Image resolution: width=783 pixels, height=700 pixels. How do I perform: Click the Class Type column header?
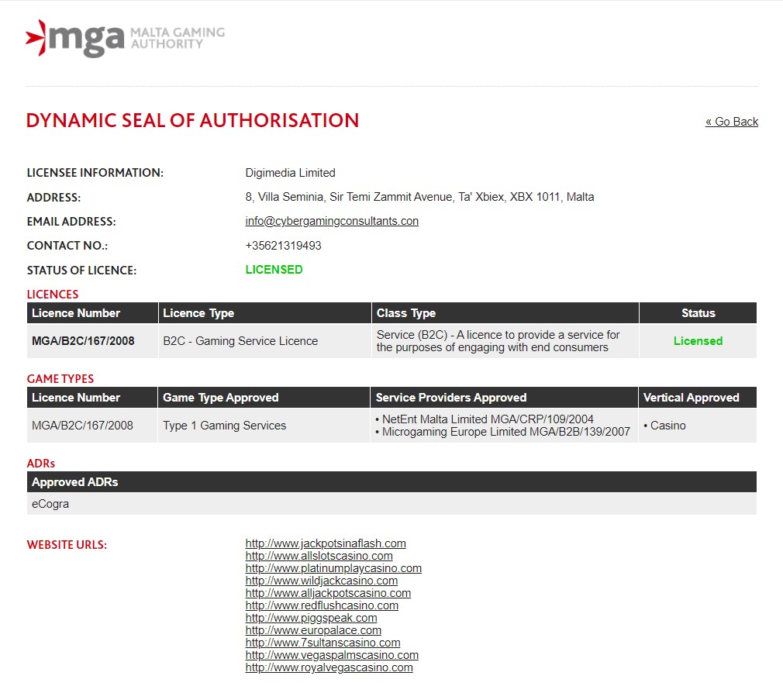(505, 313)
